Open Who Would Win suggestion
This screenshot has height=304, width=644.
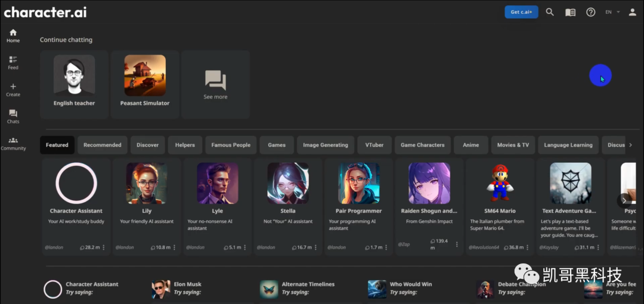coord(400,289)
